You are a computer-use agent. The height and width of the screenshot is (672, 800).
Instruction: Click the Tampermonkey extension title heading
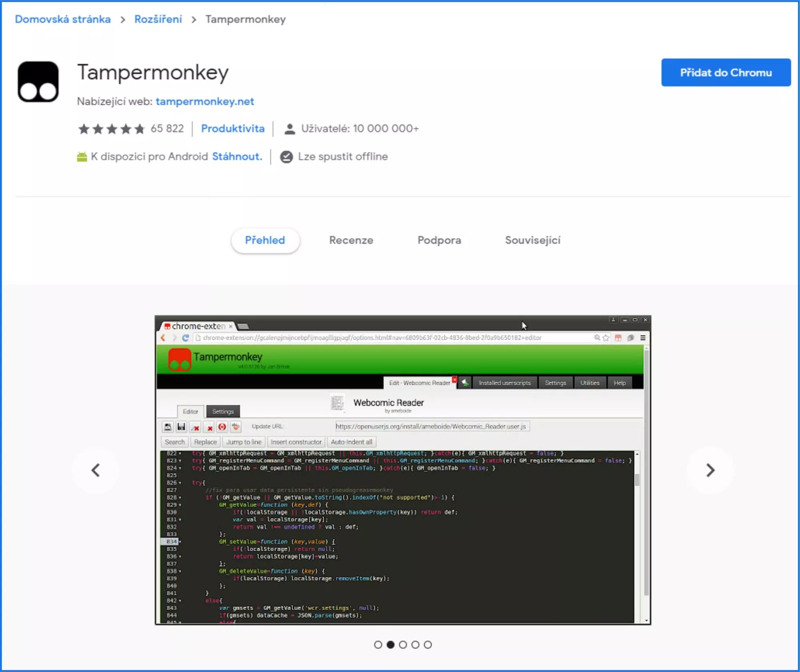(x=153, y=73)
